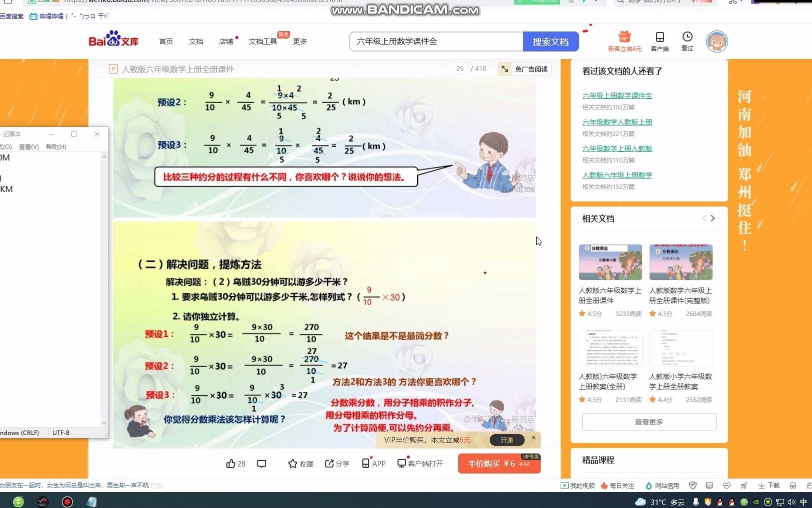Open 人教版)六年级数学上册教案(全册) thumbnail

click(x=610, y=348)
